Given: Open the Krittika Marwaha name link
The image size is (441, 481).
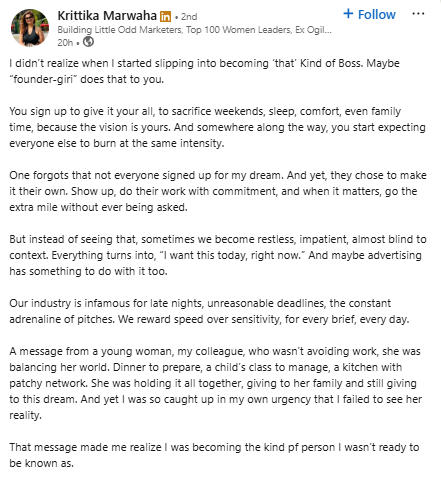Looking at the screenshot, I should [x=107, y=15].
